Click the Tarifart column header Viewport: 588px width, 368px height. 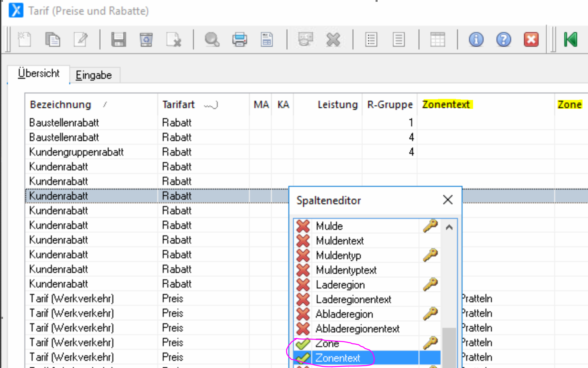click(178, 105)
